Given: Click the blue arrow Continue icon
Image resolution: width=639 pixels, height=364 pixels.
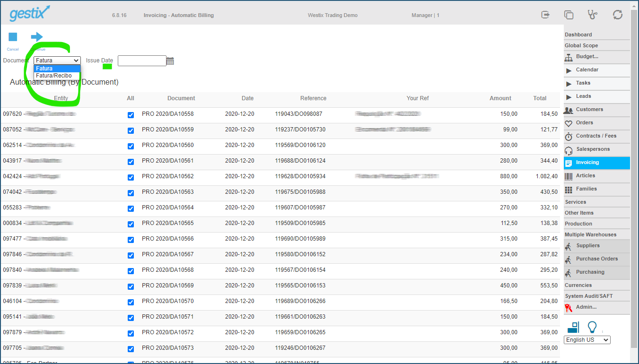Looking at the screenshot, I should click(x=37, y=37).
